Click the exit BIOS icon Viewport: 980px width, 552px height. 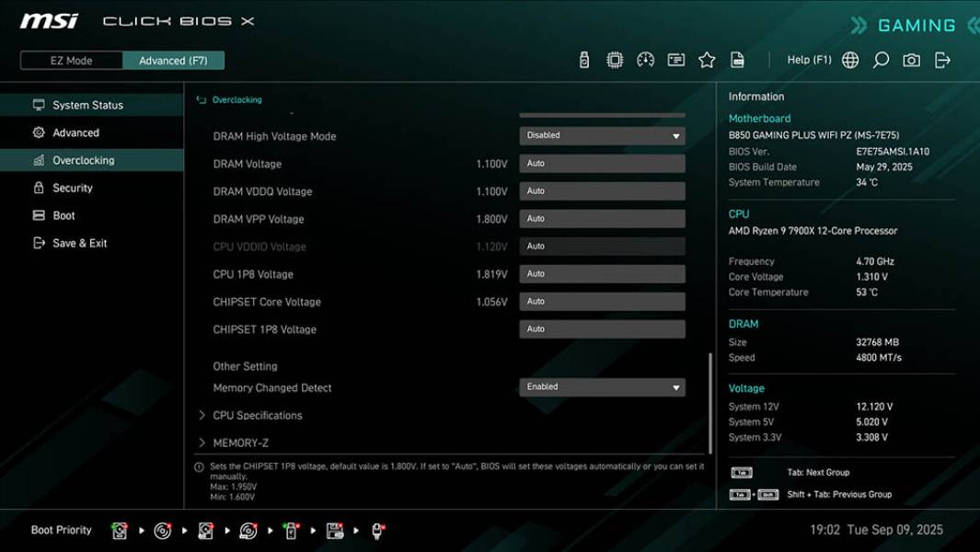pos(941,59)
